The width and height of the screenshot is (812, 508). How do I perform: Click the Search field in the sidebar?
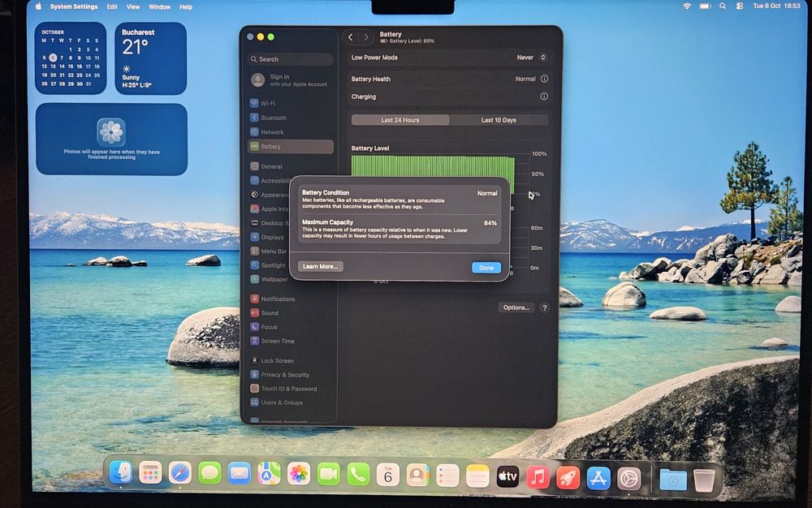point(291,59)
